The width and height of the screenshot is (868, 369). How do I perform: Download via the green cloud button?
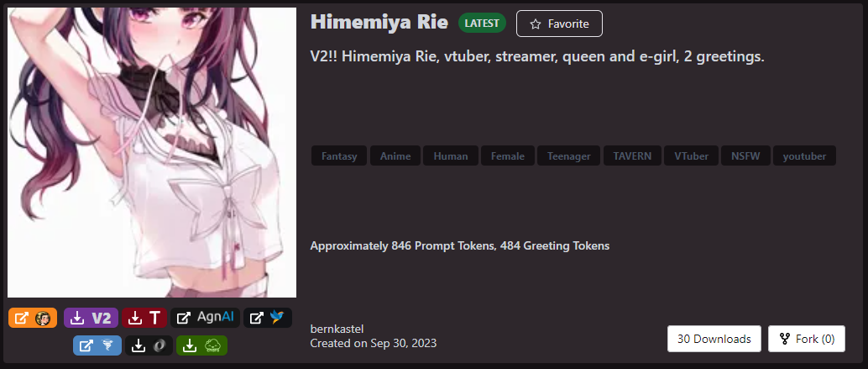coord(202,345)
